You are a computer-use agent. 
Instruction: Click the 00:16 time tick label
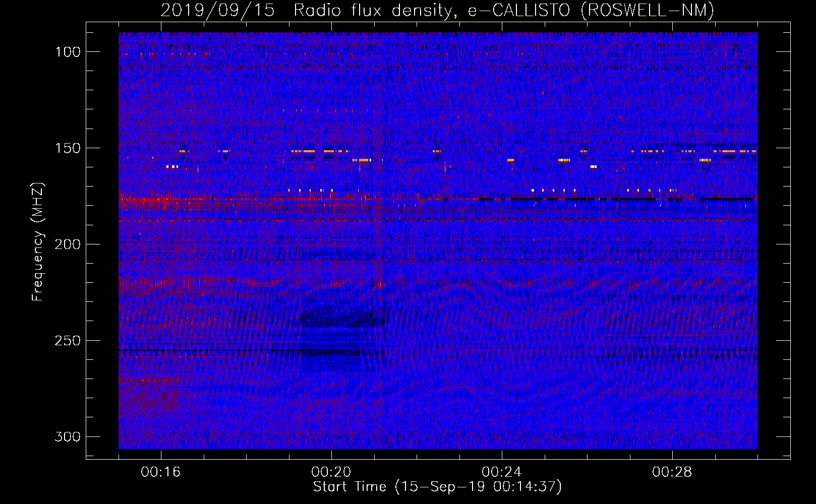(161, 472)
